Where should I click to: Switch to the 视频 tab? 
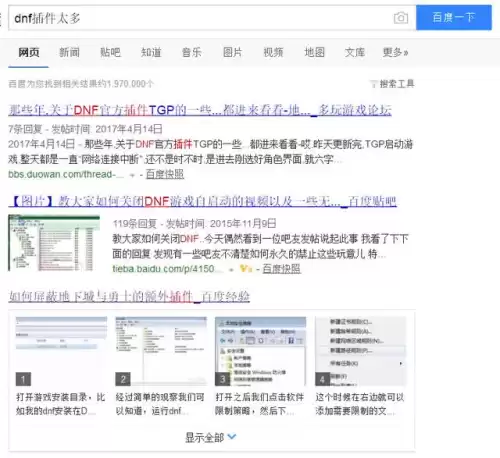tap(273, 52)
